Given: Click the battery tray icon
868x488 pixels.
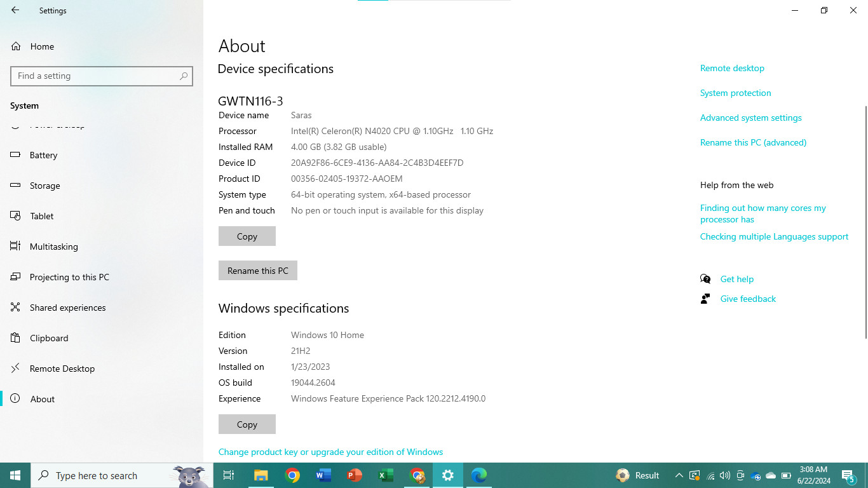Looking at the screenshot, I should (x=786, y=475).
